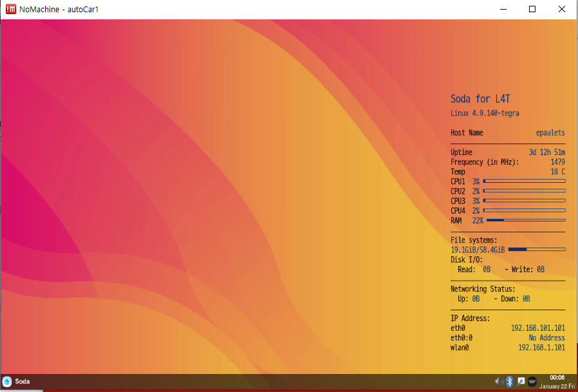Click the Soda for L4T heading

click(x=480, y=99)
